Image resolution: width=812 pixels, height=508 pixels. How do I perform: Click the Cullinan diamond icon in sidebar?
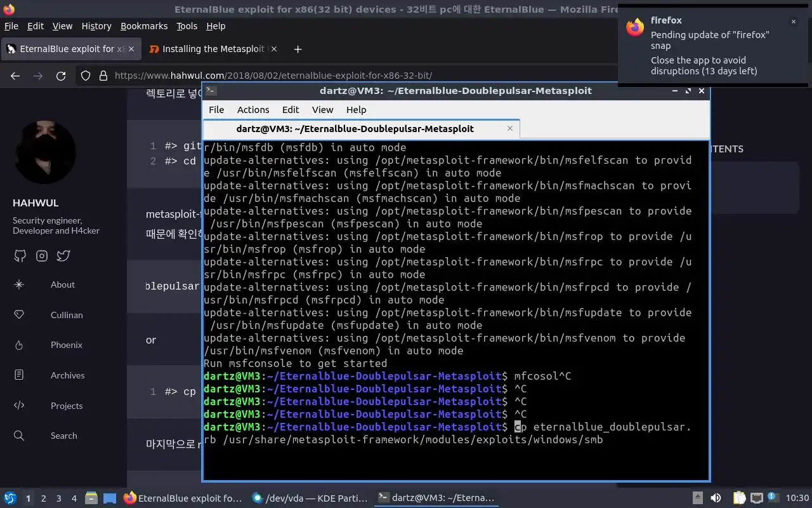[x=19, y=315]
